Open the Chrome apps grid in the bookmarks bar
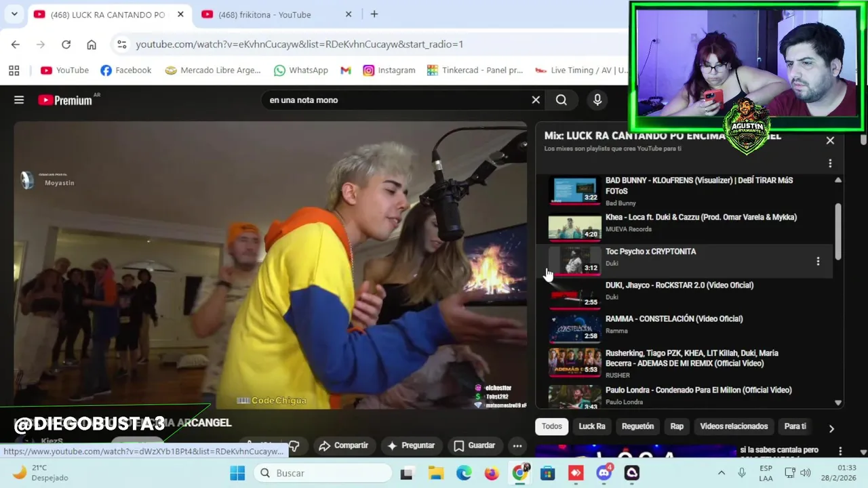Screen dimensions: 868x488 coord(14,70)
